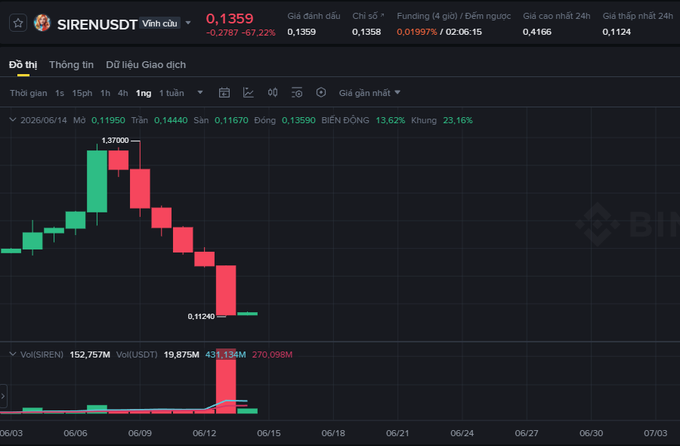Expand more time intervals dropdown arrow

200,92
